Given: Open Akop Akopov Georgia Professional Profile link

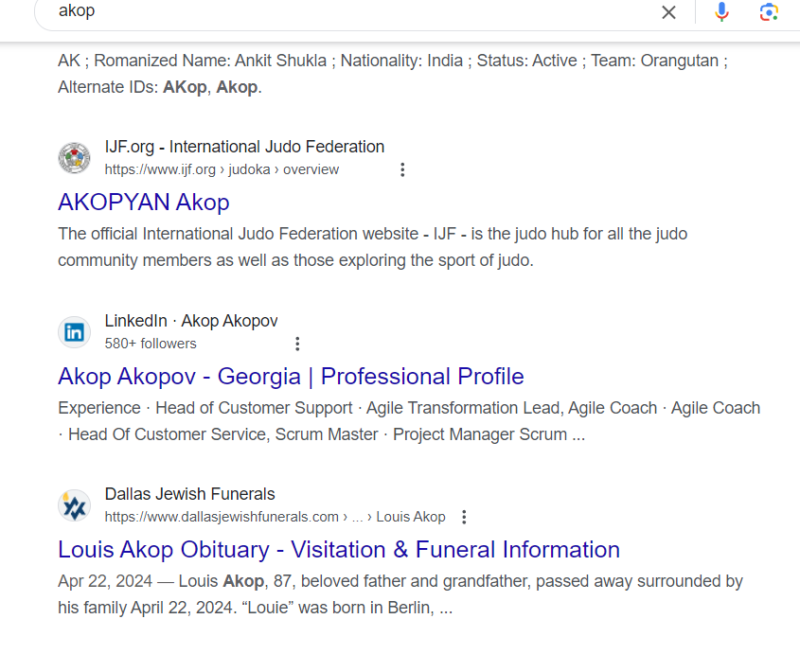Looking at the screenshot, I should tap(291, 377).
